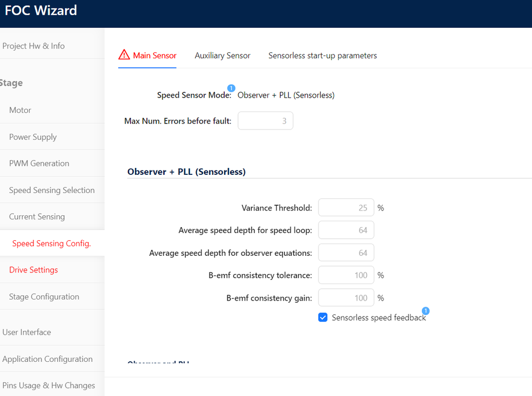Click the B-emf consistency tolerance field
The width and height of the screenshot is (532, 396).
pyautogui.click(x=346, y=275)
